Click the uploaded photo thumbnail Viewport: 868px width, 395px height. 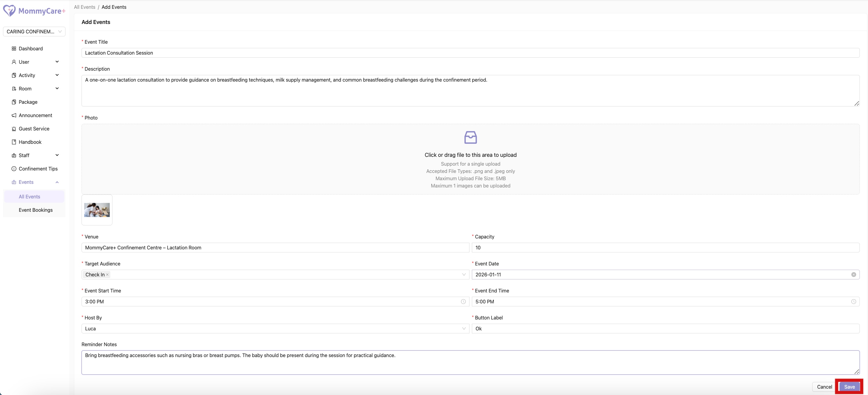(97, 210)
